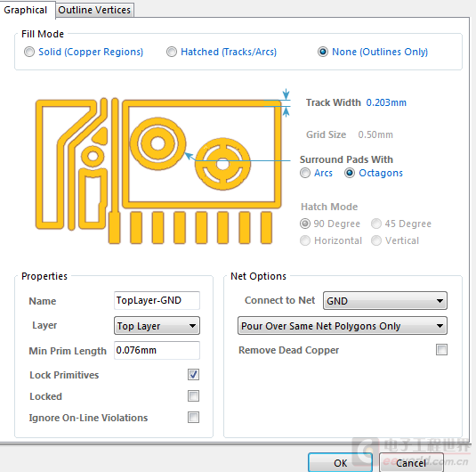Viewport: 476px width, 472px height.
Task: Click the Min Prim Length field
Action: pyautogui.click(x=157, y=350)
